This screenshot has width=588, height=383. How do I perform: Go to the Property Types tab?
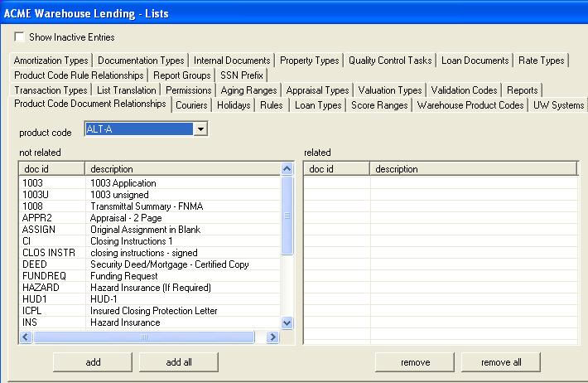click(x=310, y=61)
